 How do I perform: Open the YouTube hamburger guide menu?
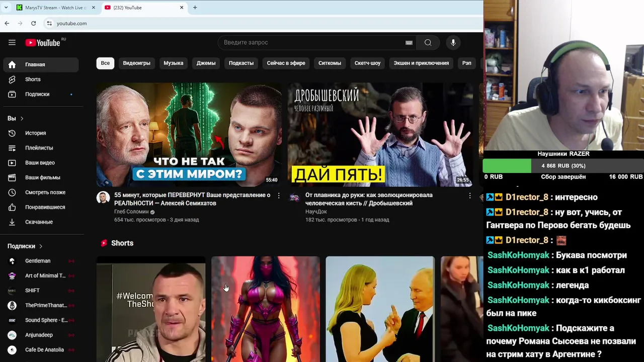(x=12, y=43)
